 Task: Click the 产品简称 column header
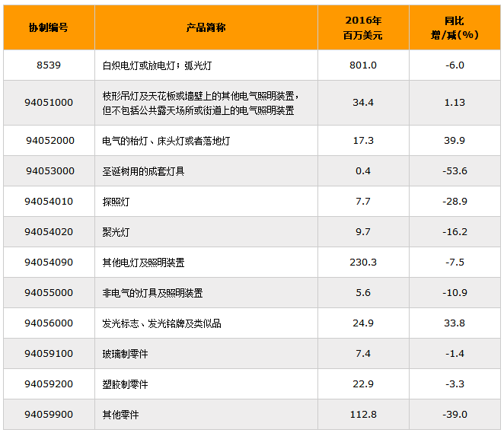(x=206, y=27)
